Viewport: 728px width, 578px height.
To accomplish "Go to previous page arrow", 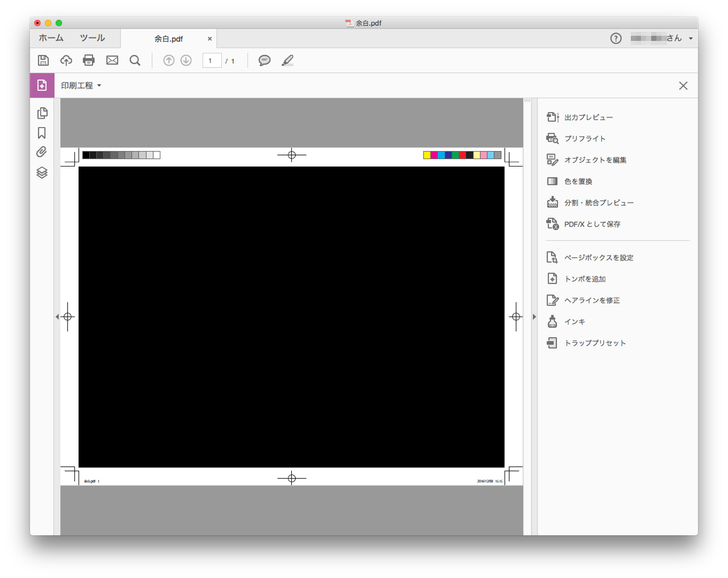I will coord(169,60).
